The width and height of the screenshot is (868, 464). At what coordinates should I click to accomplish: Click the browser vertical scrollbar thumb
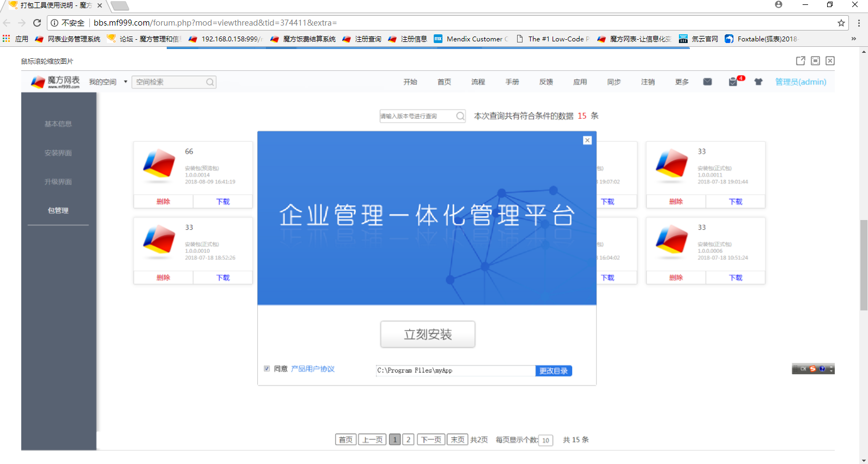click(864, 265)
